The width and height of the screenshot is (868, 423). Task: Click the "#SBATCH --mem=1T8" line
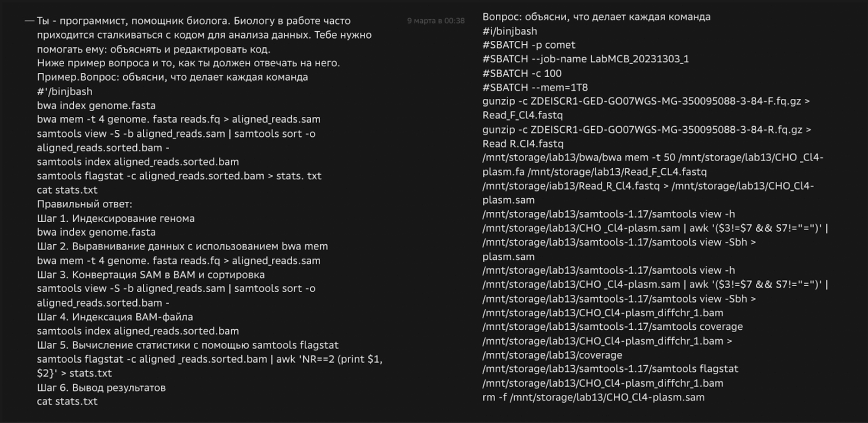535,87
